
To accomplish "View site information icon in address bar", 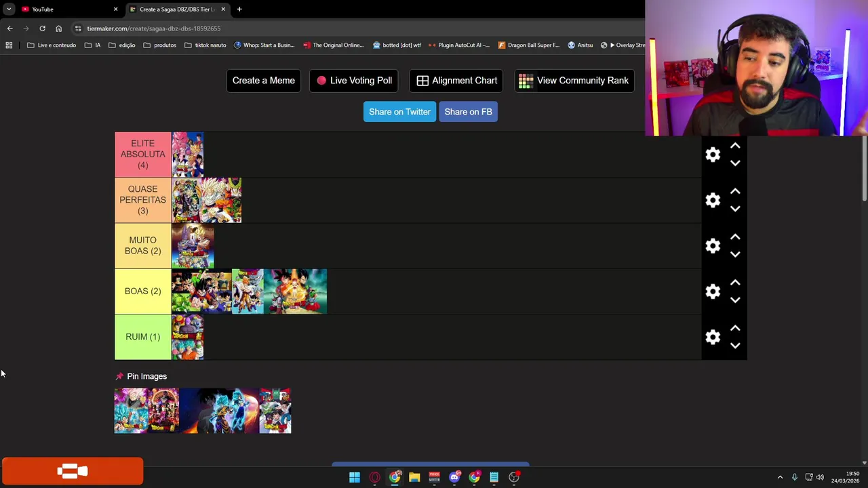I will click(78, 28).
